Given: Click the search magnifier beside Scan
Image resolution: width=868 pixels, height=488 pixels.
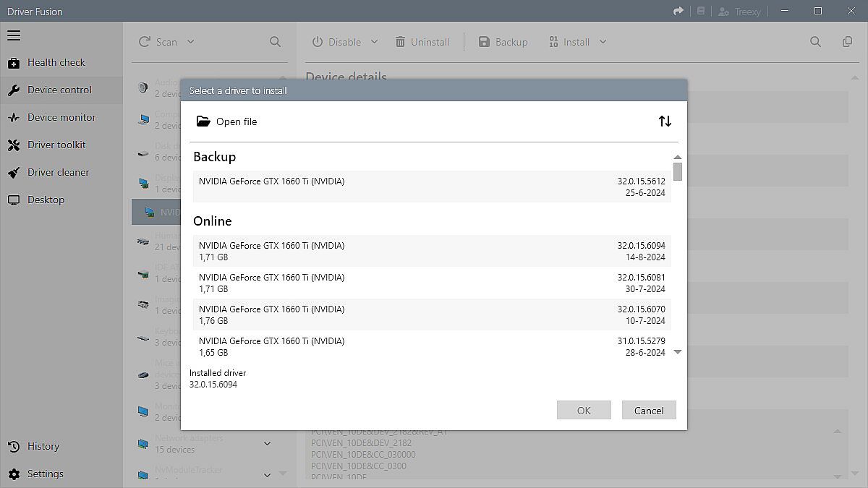Looking at the screenshot, I should point(275,42).
